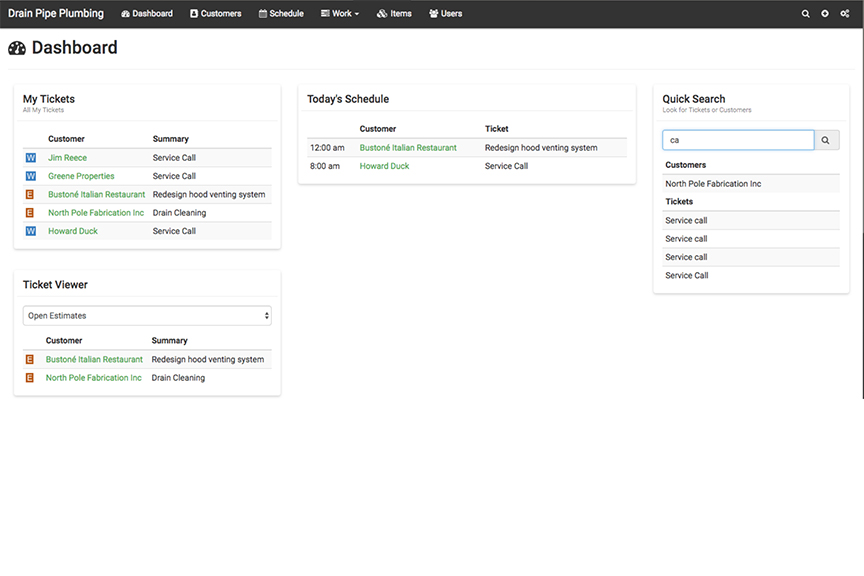Select North Pole Fabrication Inc search result

[x=713, y=184]
